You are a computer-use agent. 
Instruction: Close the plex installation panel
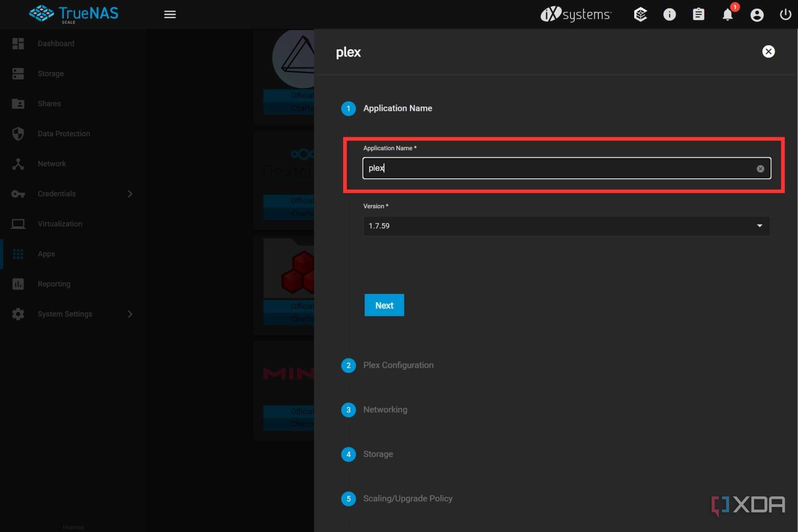tap(768, 51)
